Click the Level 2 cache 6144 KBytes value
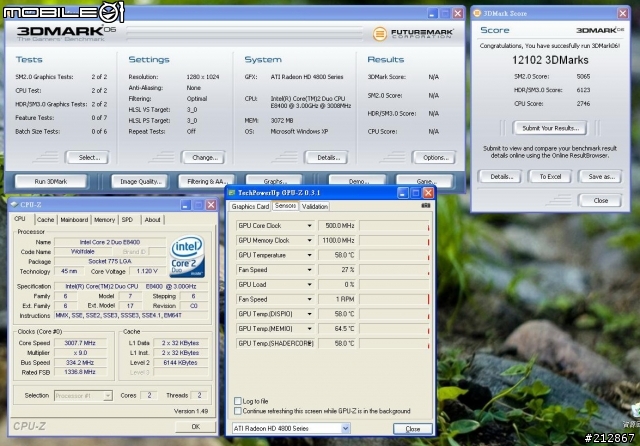Image resolution: width=640 pixels, height=446 pixels. click(180, 363)
